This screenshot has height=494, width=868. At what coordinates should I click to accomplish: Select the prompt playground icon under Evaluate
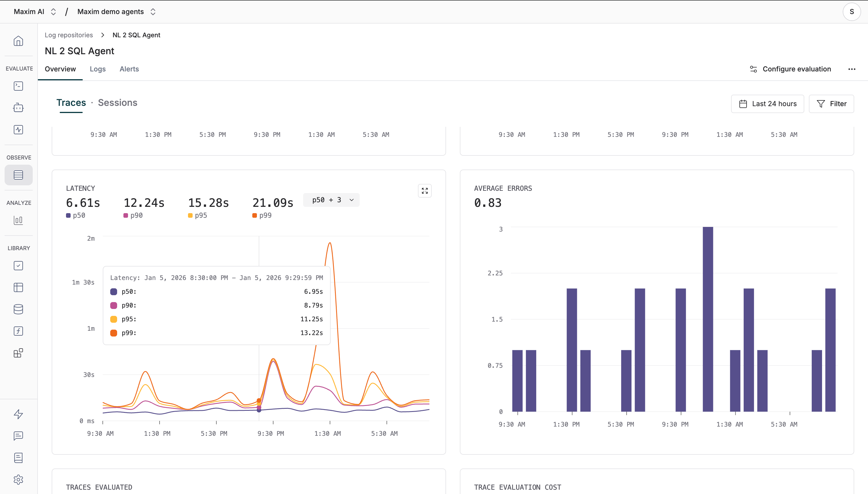(18, 86)
